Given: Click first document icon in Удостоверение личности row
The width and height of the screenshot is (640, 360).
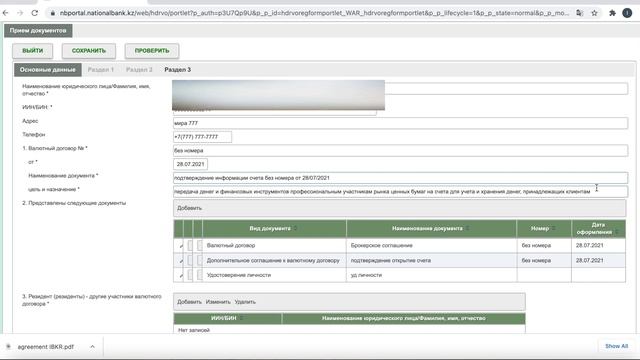Looking at the screenshot, I should [190, 275].
